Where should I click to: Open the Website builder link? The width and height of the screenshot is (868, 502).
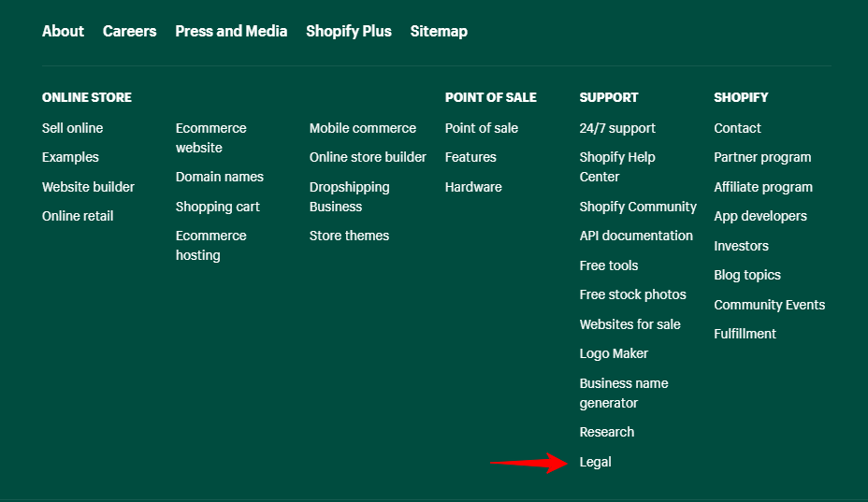point(88,187)
